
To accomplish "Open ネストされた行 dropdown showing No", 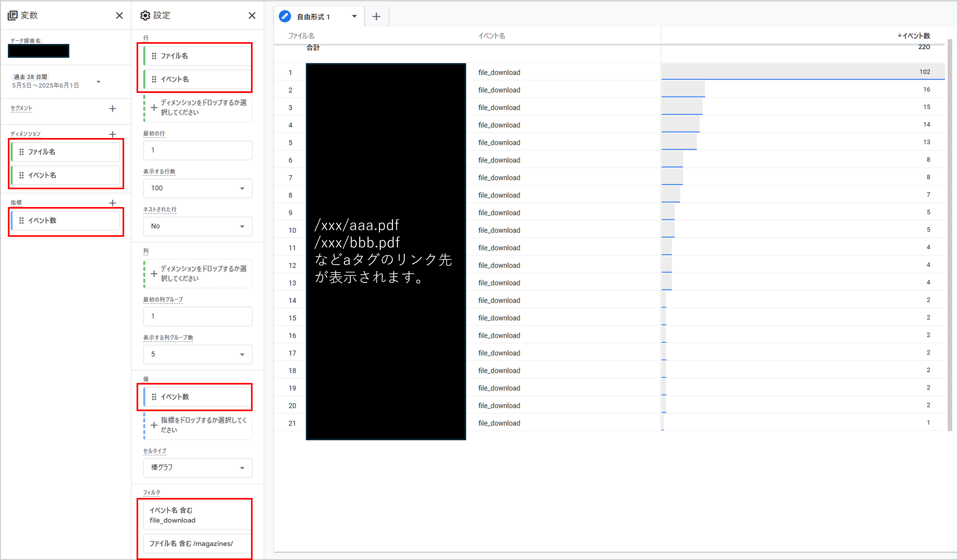I will (197, 226).
